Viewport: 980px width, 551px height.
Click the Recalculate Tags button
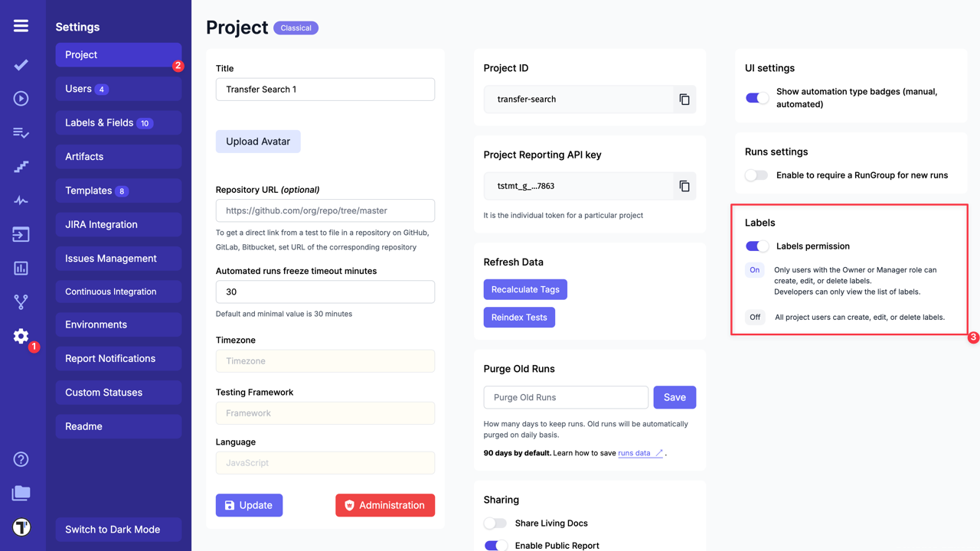pyautogui.click(x=525, y=289)
